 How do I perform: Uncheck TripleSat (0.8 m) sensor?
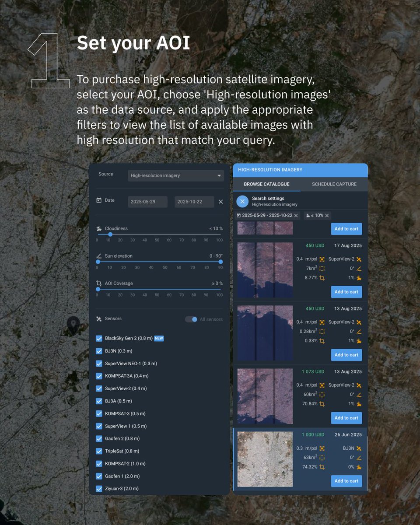99,451
